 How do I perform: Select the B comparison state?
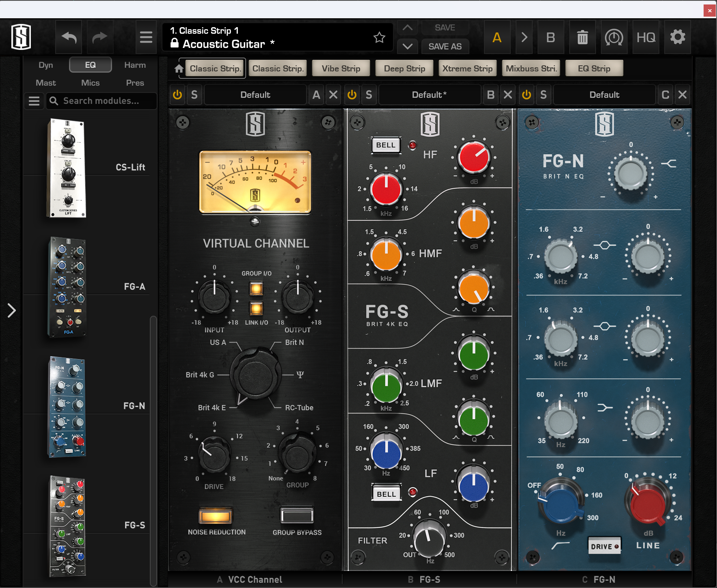point(551,37)
